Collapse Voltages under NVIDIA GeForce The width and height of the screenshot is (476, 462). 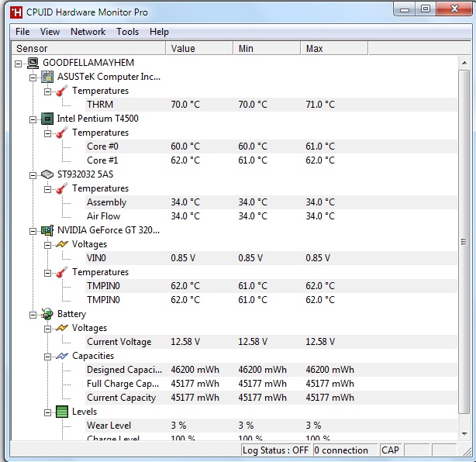47,245
